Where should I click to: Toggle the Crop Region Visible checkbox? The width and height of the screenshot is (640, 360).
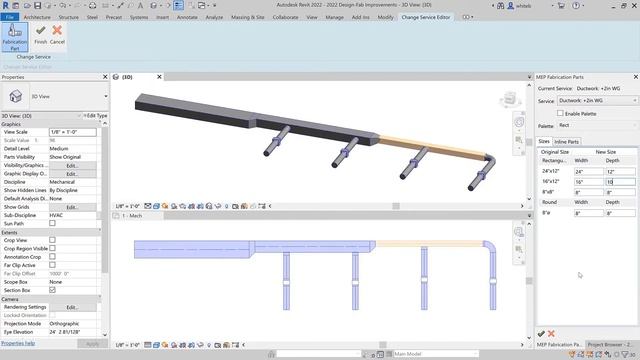click(52, 248)
